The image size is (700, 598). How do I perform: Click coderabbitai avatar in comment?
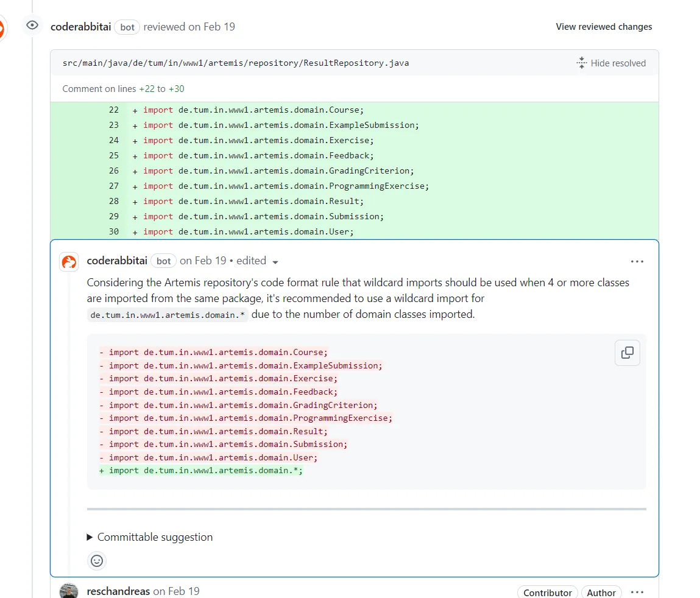click(69, 262)
